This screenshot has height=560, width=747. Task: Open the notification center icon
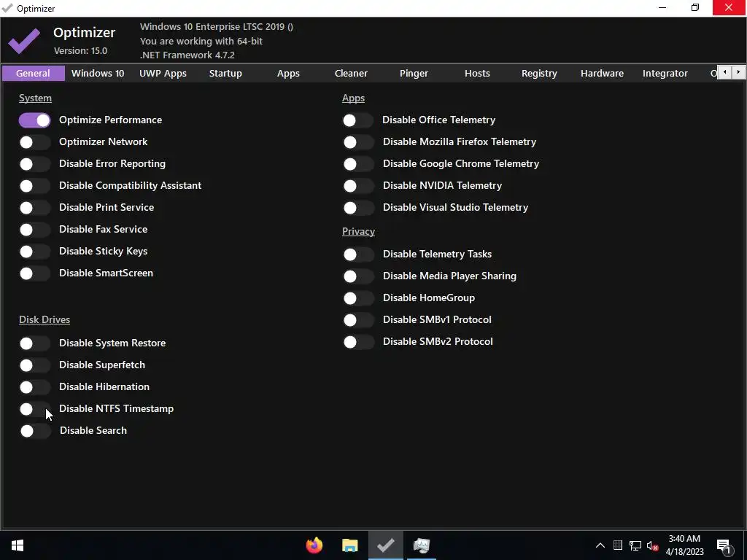(x=724, y=547)
